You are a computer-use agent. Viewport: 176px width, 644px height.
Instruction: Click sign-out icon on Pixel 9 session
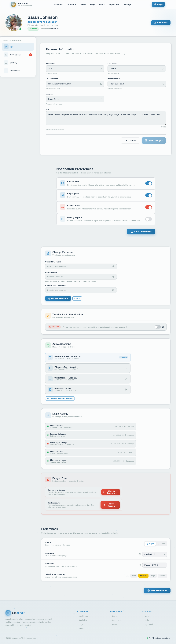coord(126,390)
